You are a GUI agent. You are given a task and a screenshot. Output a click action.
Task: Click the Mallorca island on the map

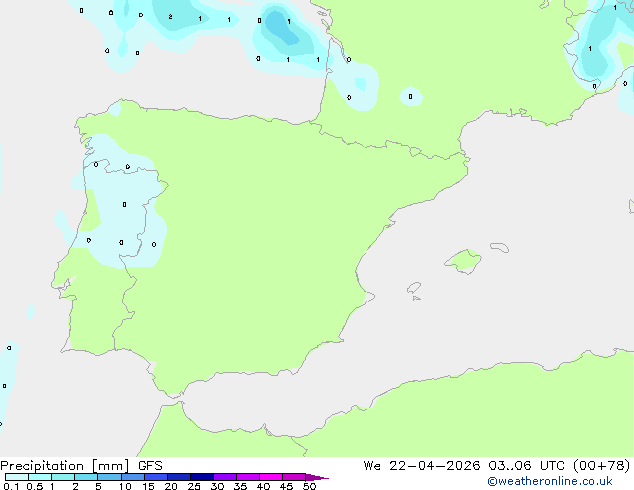[463, 261]
